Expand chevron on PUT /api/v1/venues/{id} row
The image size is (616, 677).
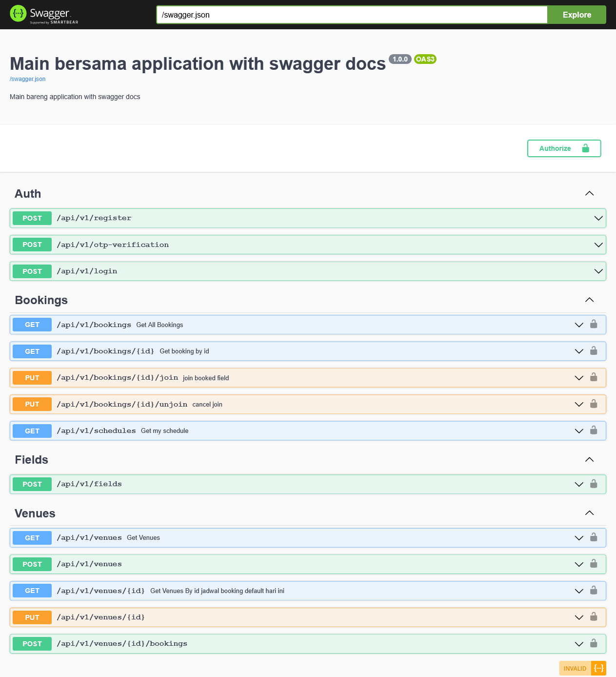(x=579, y=617)
